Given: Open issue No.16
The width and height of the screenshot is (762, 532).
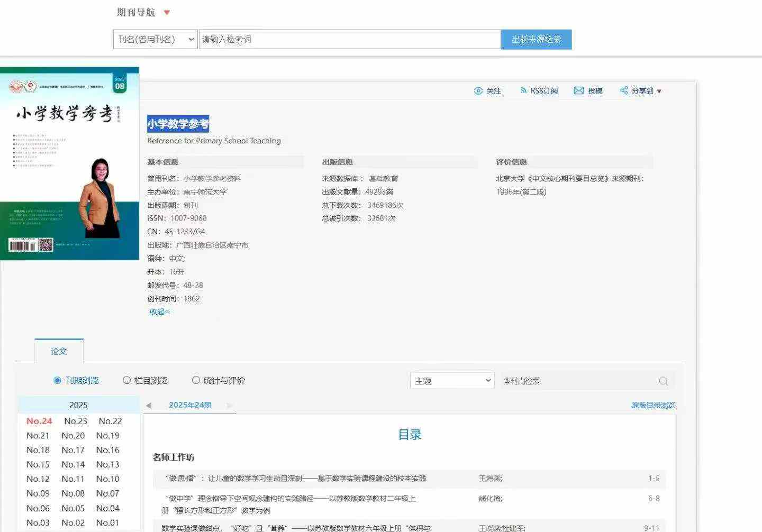Looking at the screenshot, I should 108,450.
